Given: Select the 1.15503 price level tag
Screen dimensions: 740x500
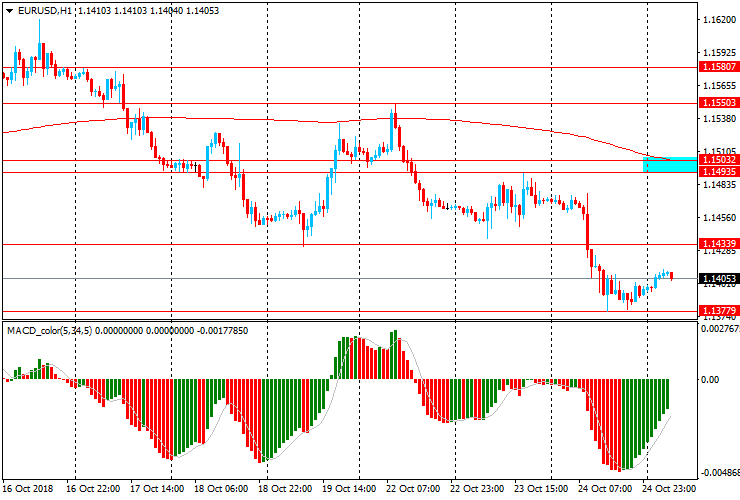Looking at the screenshot, I should (718, 103).
